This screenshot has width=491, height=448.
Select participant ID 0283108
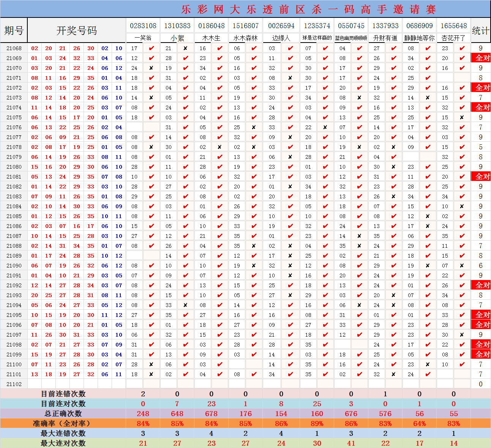[143, 25]
